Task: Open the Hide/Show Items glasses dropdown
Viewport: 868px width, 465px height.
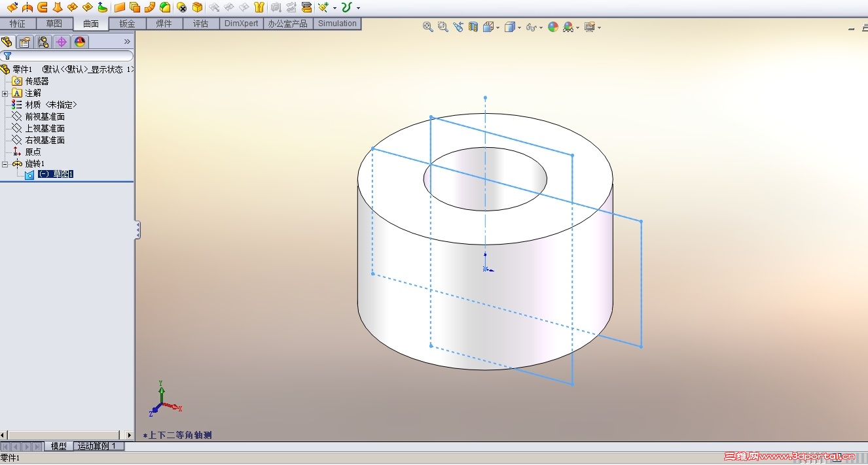Action: pos(540,27)
